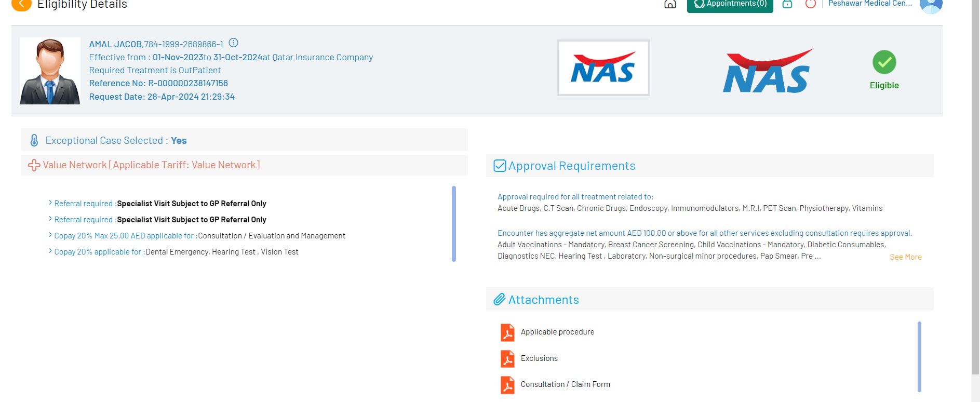This screenshot has width=980, height=402.
Task: Click the framed NAS logo
Action: (603, 68)
